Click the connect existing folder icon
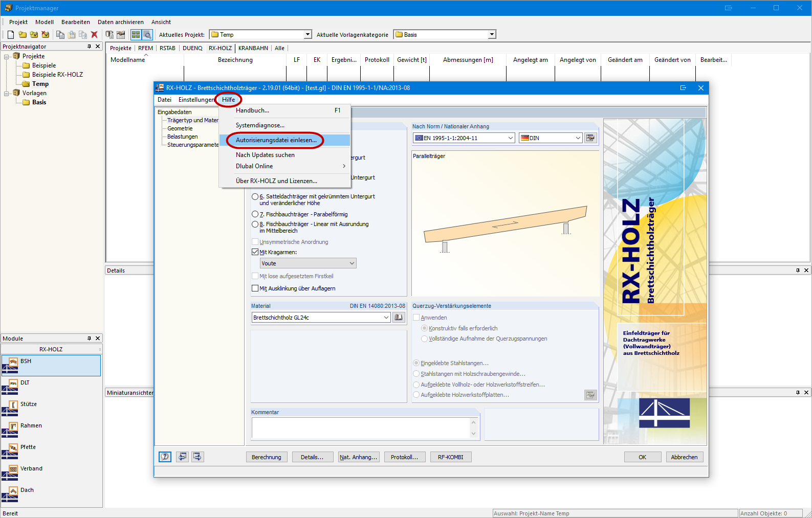Viewport: 812px width, 518px height. click(34, 35)
